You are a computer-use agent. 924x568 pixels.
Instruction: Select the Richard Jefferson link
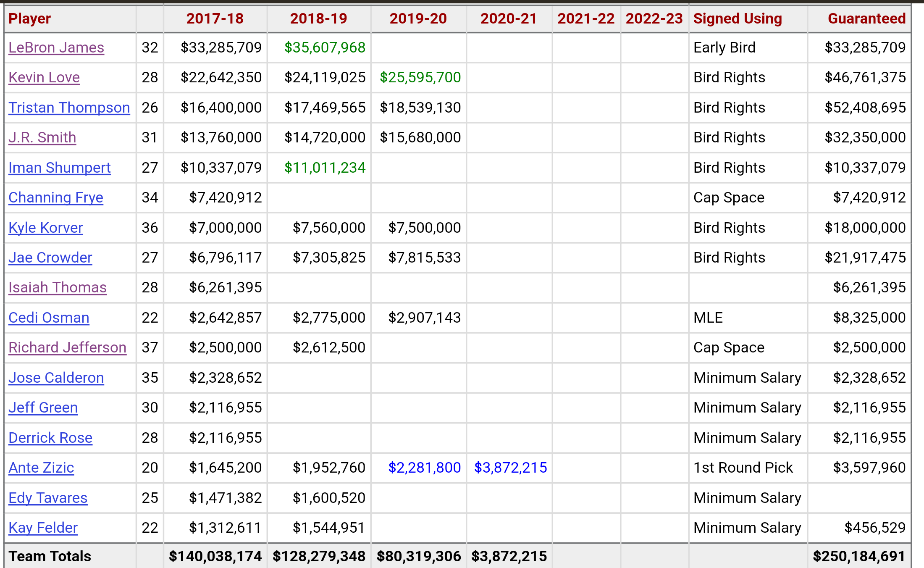point(67,347)
